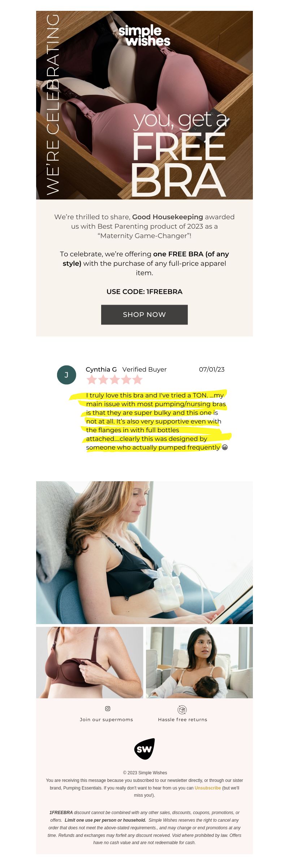Click the first pink rating star
This screenshot has height=868, width=289.
point(92,380)
